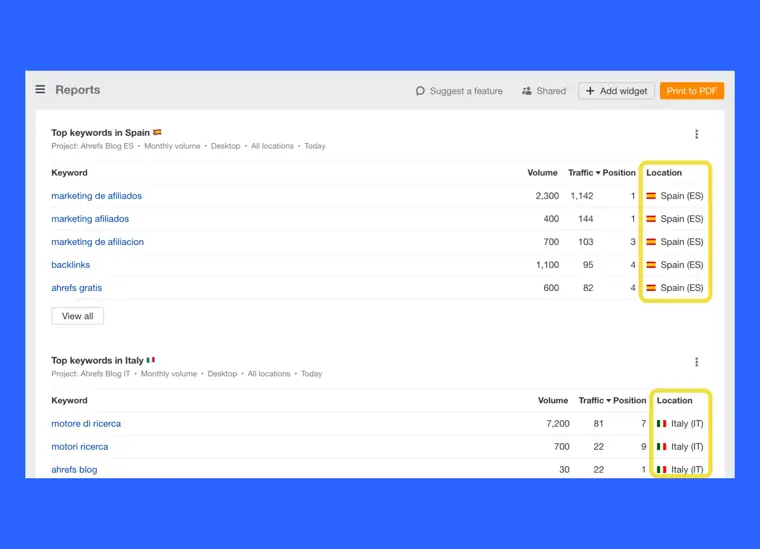The width and height of the screenshot is (760, 549).
Task: Click the Position header in Italy table
Action: [x=630, y=400]
